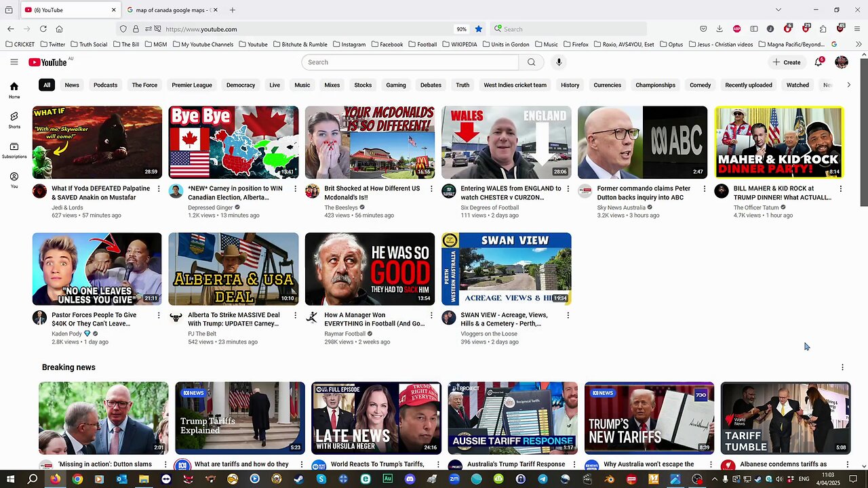Select the Premier League filter chip
This screenshot has height=488, width=868.
192,85
